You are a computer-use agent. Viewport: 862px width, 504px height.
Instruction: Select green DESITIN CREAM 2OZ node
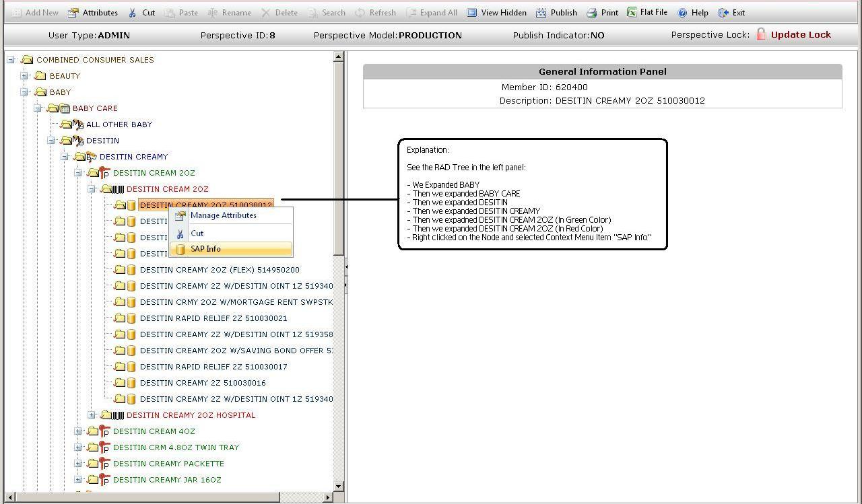154,173
